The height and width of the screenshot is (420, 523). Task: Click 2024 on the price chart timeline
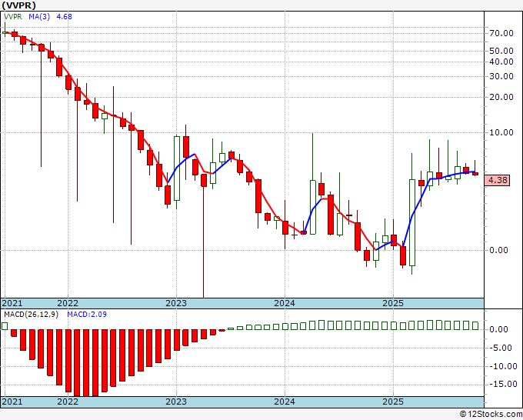pyautogui.click(x=285, y=303)
